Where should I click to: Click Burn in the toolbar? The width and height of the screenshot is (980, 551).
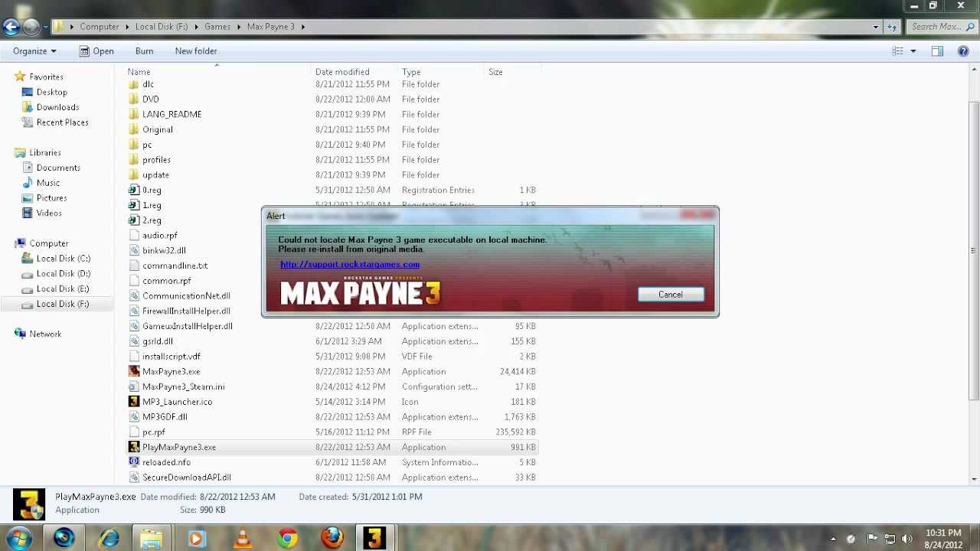(144, 51)
